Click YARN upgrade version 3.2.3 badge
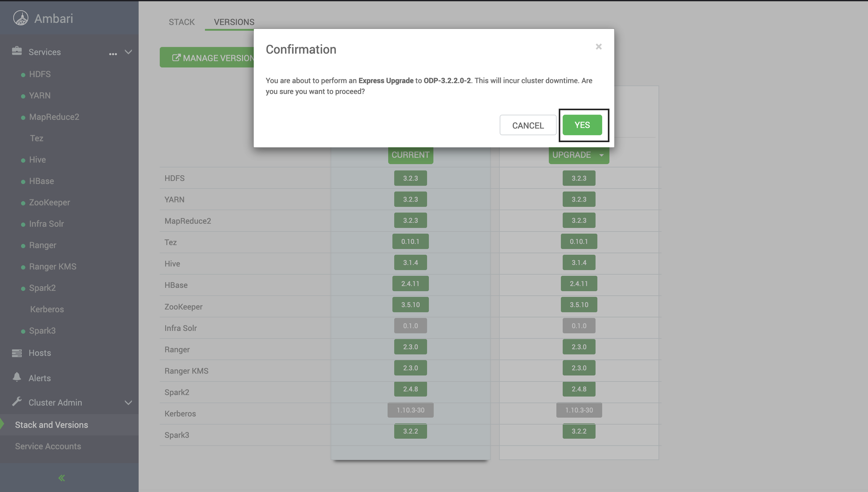This screenshot has height=492, width=868. [x=579, y=199]
